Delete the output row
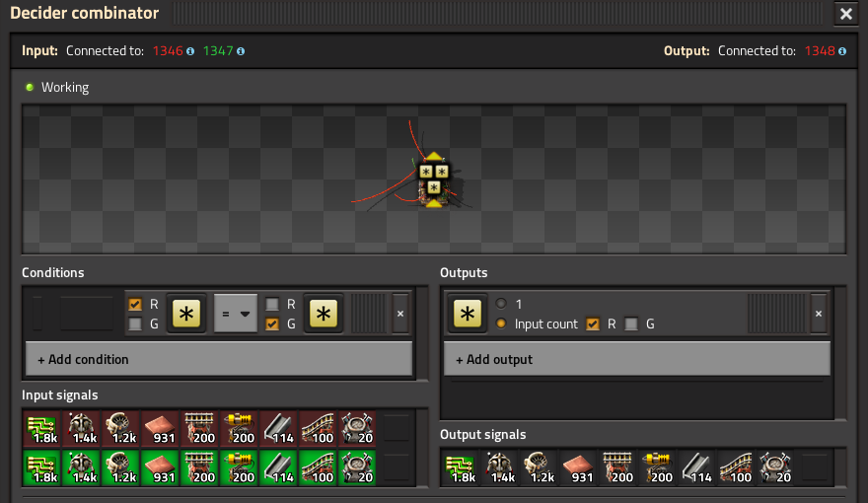Image resolution: width=868 pixels, height=503 pixels. point(818,314)
